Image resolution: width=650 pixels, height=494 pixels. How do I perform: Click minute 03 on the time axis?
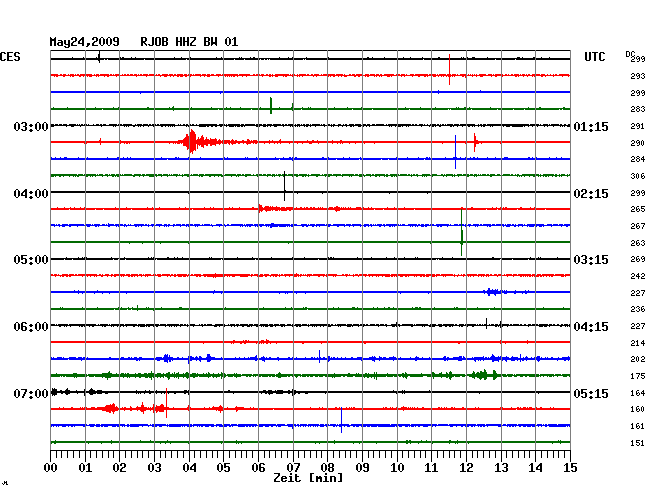(x=154, y=468)
